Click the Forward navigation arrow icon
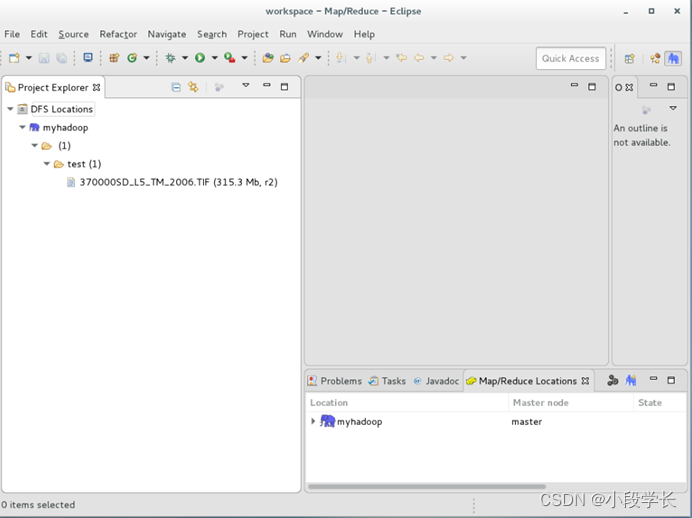The image size is (692, 518). click(448, 58)
